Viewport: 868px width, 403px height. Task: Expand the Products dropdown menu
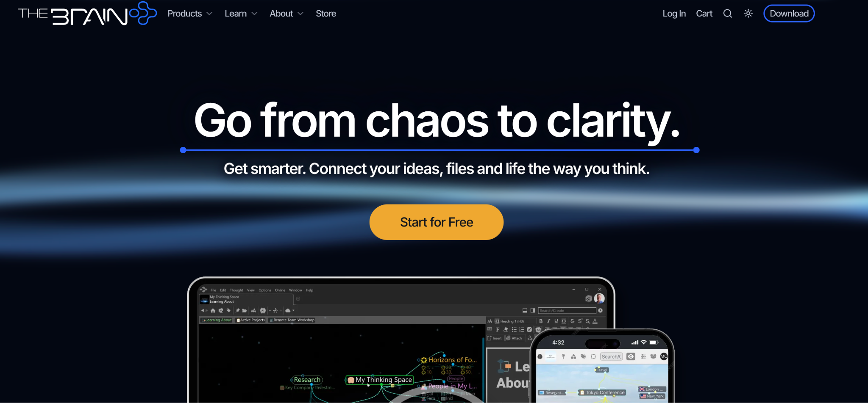pos(189,14)
